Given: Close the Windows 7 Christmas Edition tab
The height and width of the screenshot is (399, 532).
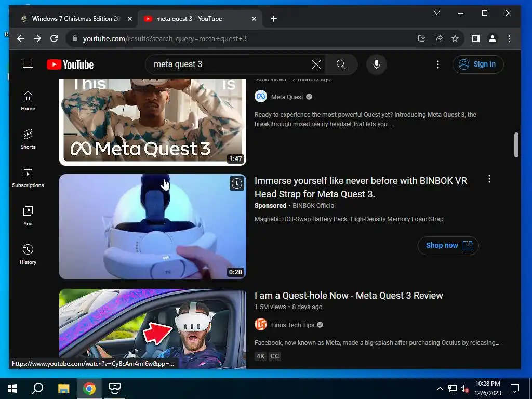Looking at the screenshot, I should coord(129,19).
